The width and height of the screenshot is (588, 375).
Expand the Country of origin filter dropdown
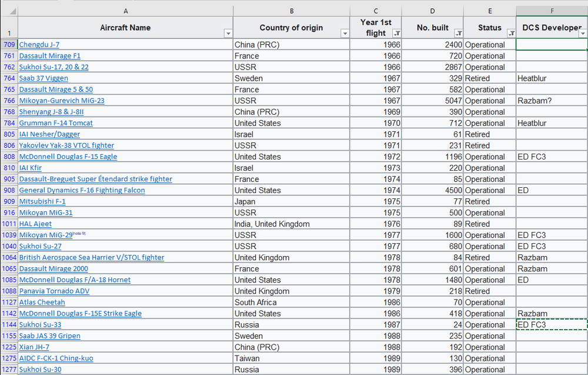pyautogui.click(x=345, y=34)
